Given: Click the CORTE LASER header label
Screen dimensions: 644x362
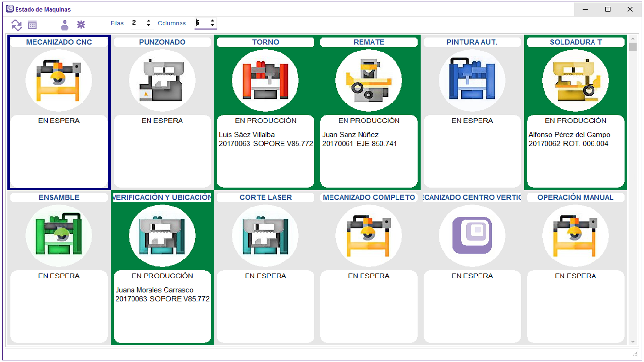Looking at the screenshot, I should point(265,198).
